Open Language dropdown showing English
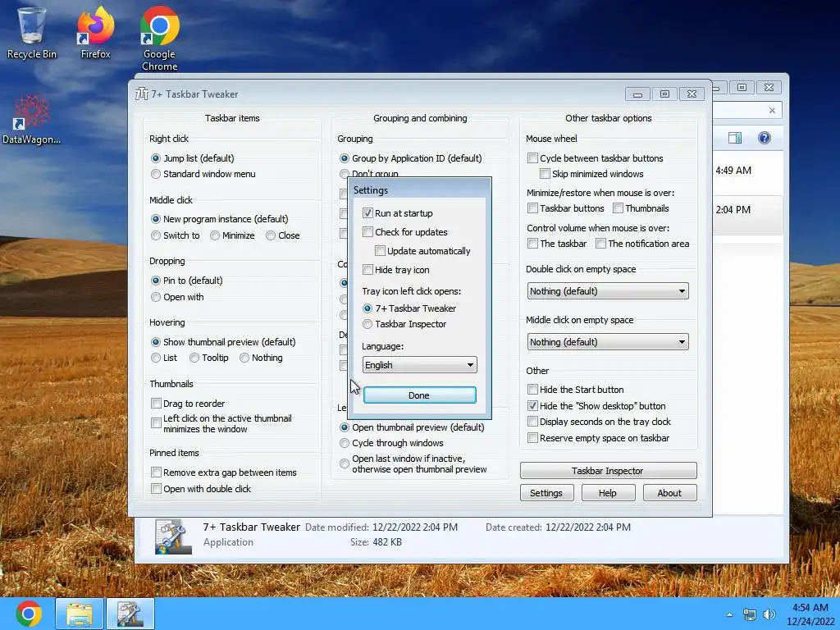Viewport: 840px width, 630px height. point(419,365)
